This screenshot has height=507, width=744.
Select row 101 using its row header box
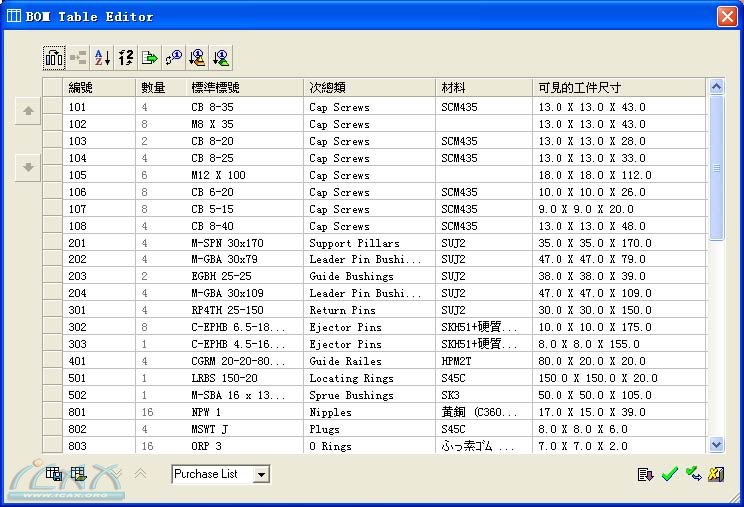pos(53,107)
